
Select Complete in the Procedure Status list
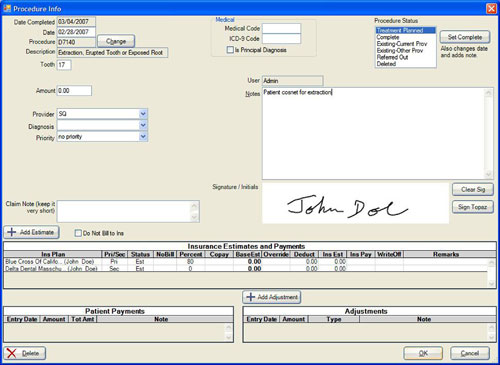pyautogui.click(x=388, y=37)
